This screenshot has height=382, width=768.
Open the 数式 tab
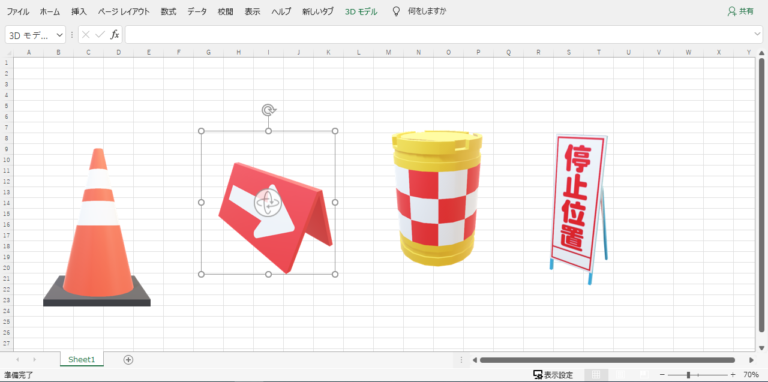pyautogui.click(x=168, y=12)
